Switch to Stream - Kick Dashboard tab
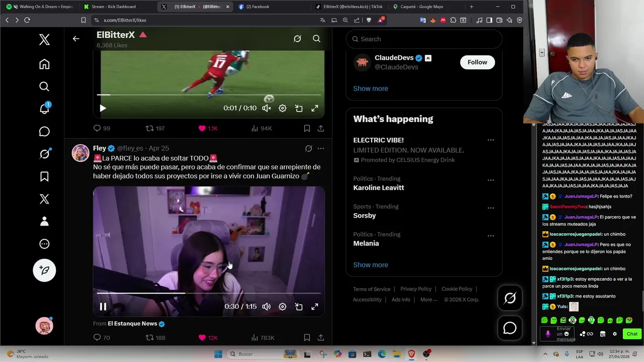This screenshot has height=362, width=644. click(x=114, y=7)
